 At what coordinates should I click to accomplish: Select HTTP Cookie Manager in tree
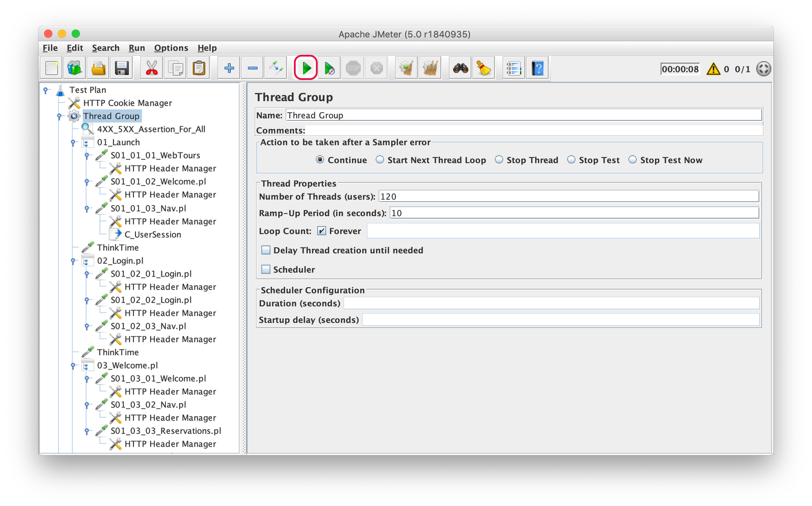[127, 103]
